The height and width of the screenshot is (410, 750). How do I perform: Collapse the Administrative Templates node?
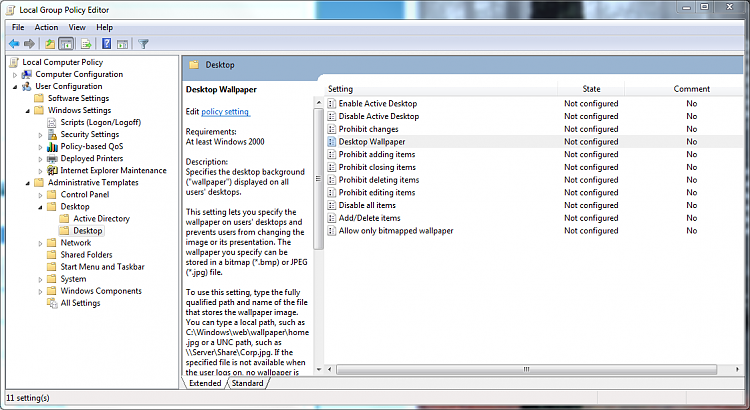(27, 183)
